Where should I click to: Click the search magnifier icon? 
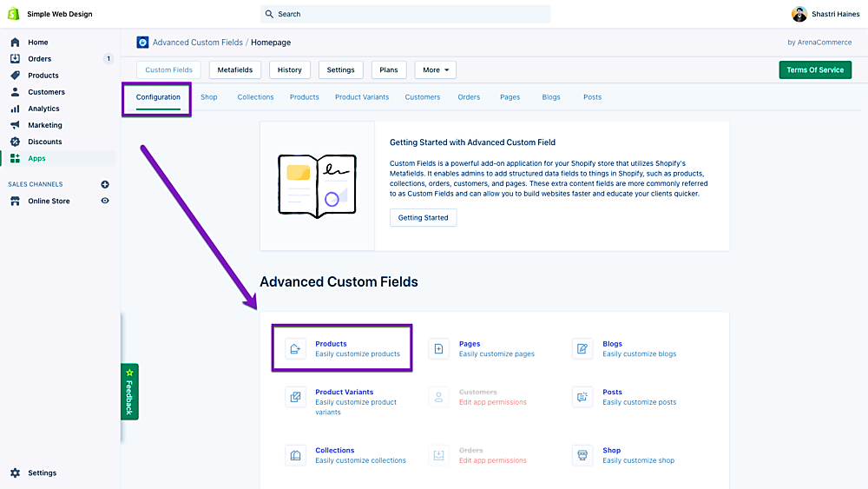click(x=269, y=14)
